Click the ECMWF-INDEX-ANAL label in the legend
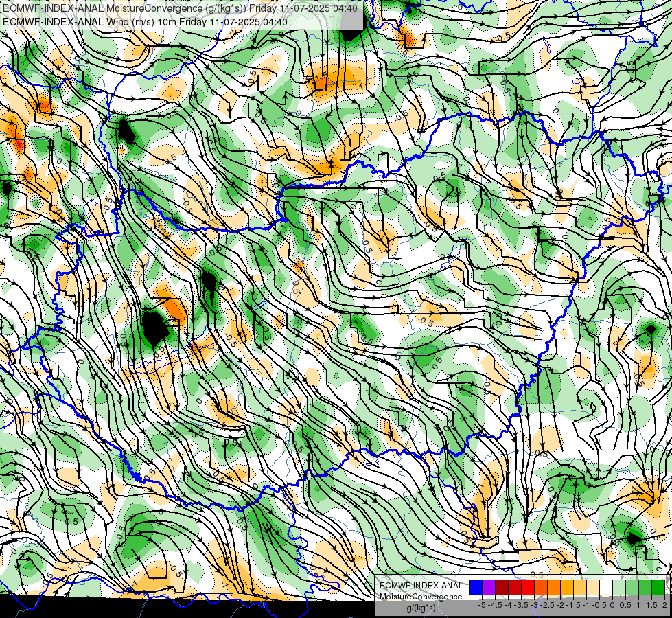Image resolution: width=672 pixels, height=618 pixels. (x=421, y=586)
